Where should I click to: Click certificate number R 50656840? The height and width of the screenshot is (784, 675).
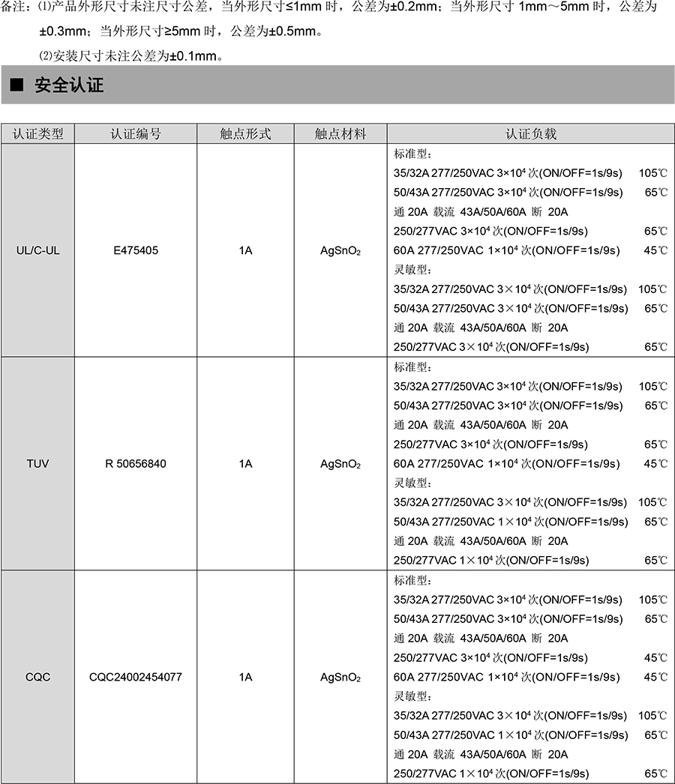136,464
